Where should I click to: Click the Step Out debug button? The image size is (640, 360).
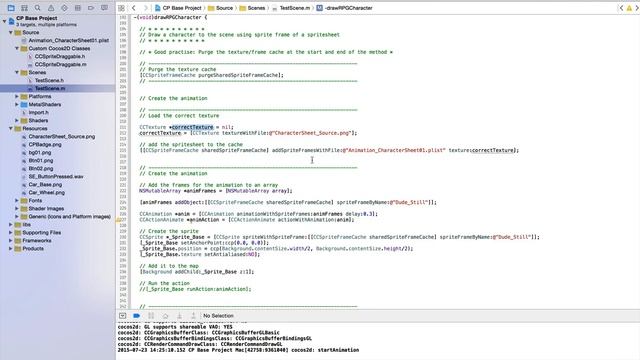(193, 316)
